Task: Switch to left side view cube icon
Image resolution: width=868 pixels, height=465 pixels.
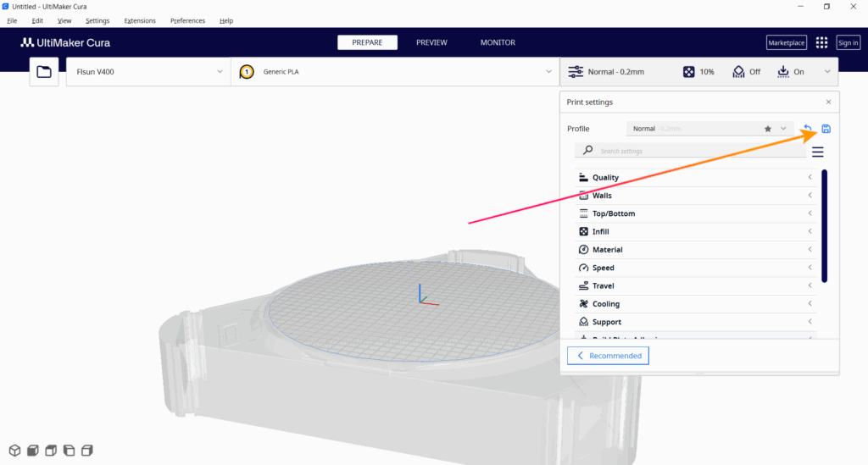Action: coord(70,450)
